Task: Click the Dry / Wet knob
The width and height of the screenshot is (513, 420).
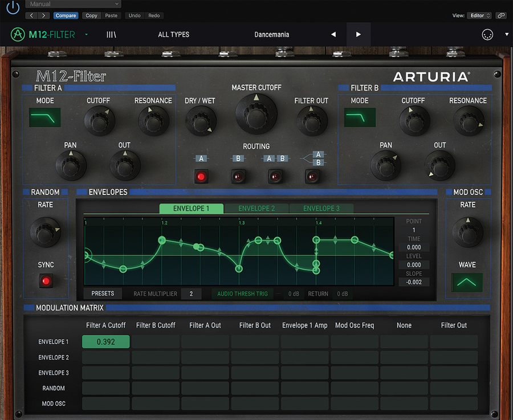Action: 201,121
